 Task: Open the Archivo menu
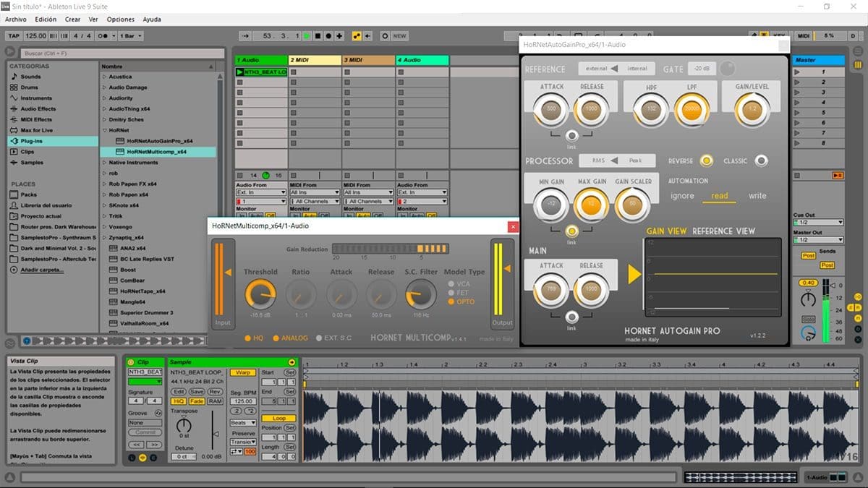click(x=16, y=20)
